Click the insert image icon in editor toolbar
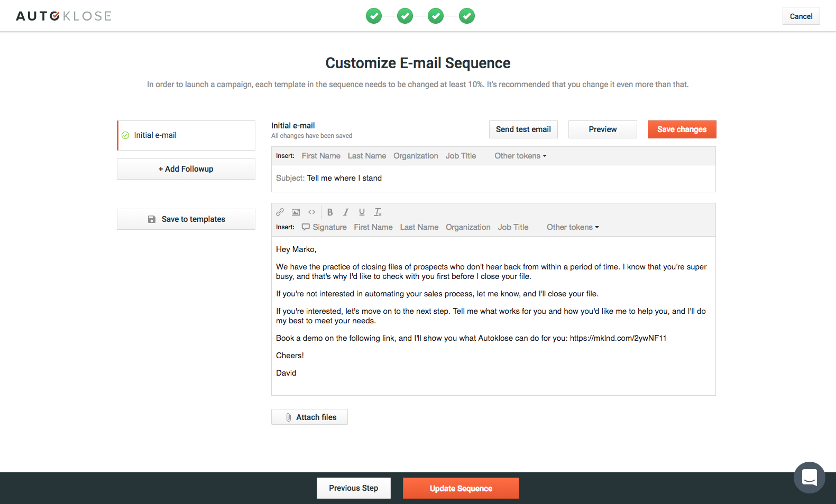The image size is (836, 504). pyautogui.click(x=296, y=212)
